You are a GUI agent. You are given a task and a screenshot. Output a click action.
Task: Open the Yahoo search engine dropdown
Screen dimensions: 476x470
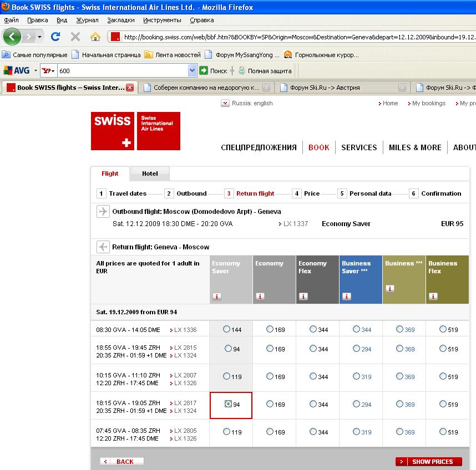click(49, 70)
